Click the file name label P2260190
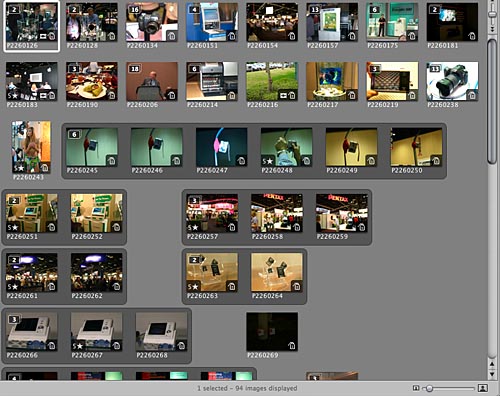The height and width of the screenshot is (396, 500). 82,105
